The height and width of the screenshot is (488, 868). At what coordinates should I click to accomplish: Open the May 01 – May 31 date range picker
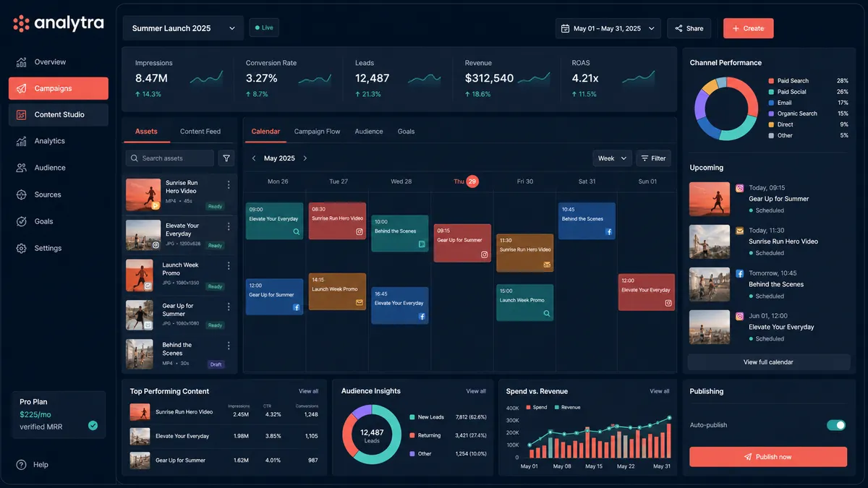tap(608, 28)
